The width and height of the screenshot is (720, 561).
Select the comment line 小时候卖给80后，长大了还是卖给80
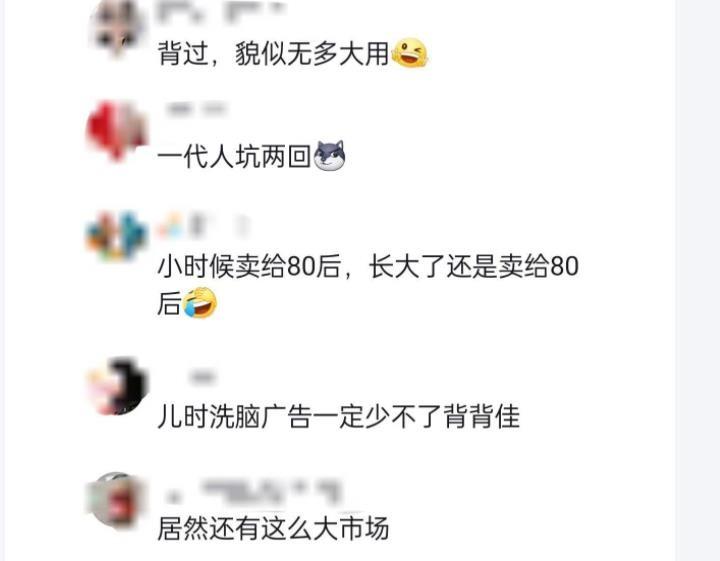367,266
